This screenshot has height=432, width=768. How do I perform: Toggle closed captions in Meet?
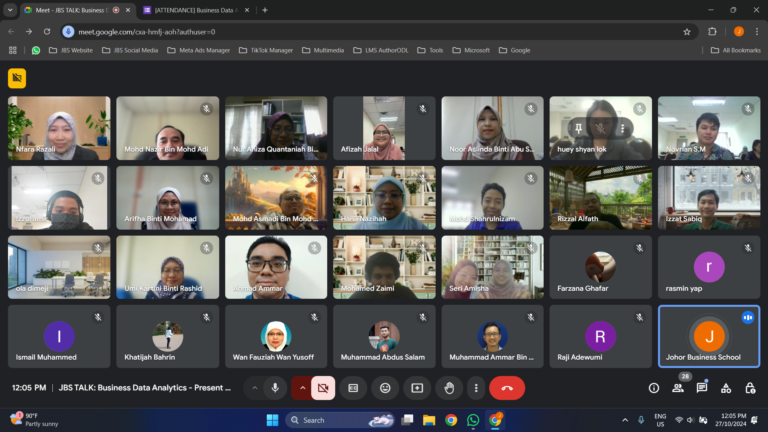352,387
